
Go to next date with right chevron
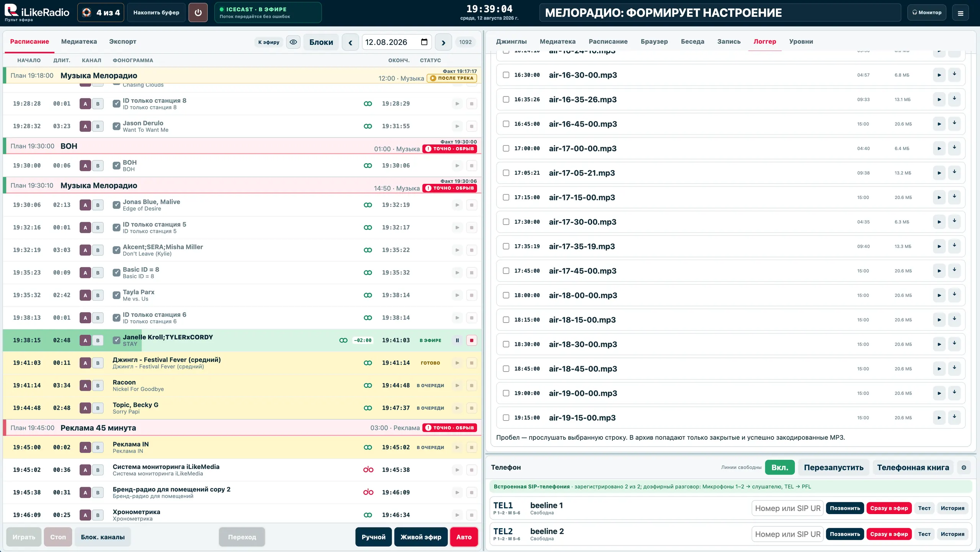443,42
